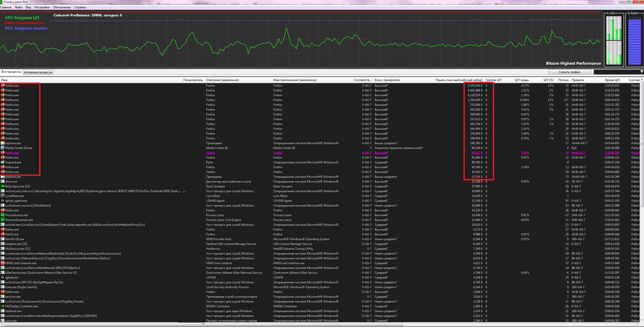Image resolution: width=644 pixels, height=327 pixels.
Task: Click the WmiPrvSE.exe process icon
Action: (3, 239)
